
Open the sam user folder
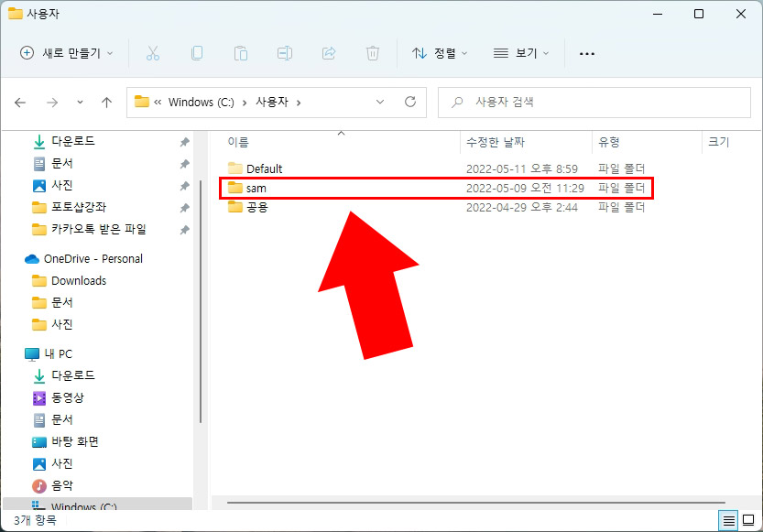pos(259,188)
